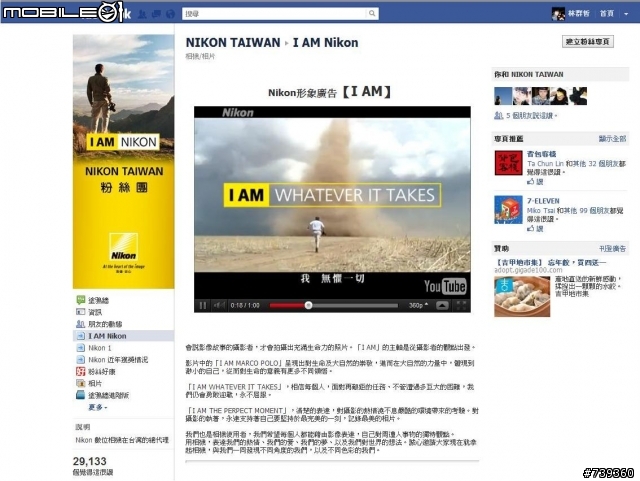
Task: Open notifications globe icon
Action: (170, 14)
